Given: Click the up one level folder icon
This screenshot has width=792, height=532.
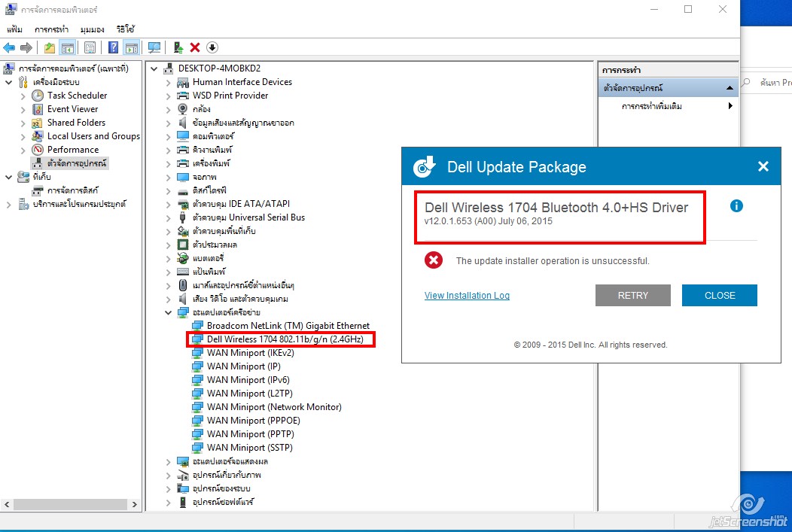Looking at the screenshot, I should point(50,47).
